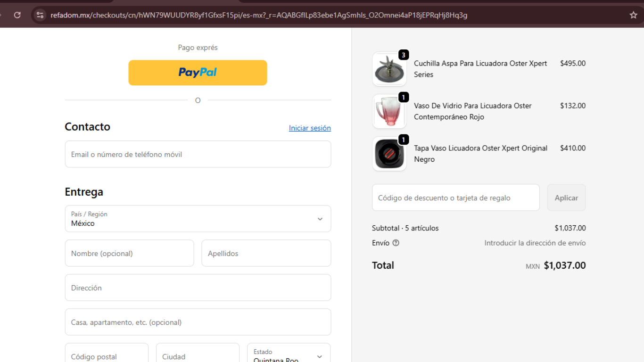Click the Tapa Vaso Licuadora product thumbnail
This screenshot has width=644, height=362.
[x=389, y=154]
